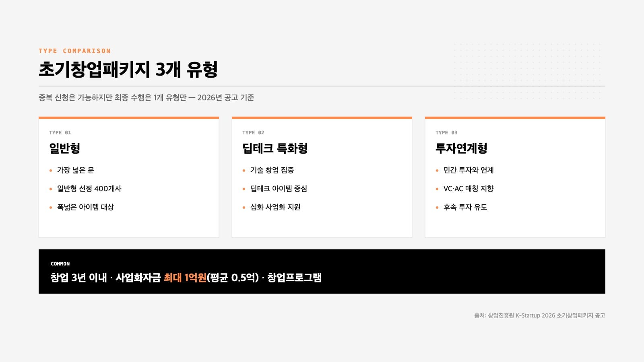644x362 pixels.
Task: Select the '투자연계형' card heading
Action: 461,148
